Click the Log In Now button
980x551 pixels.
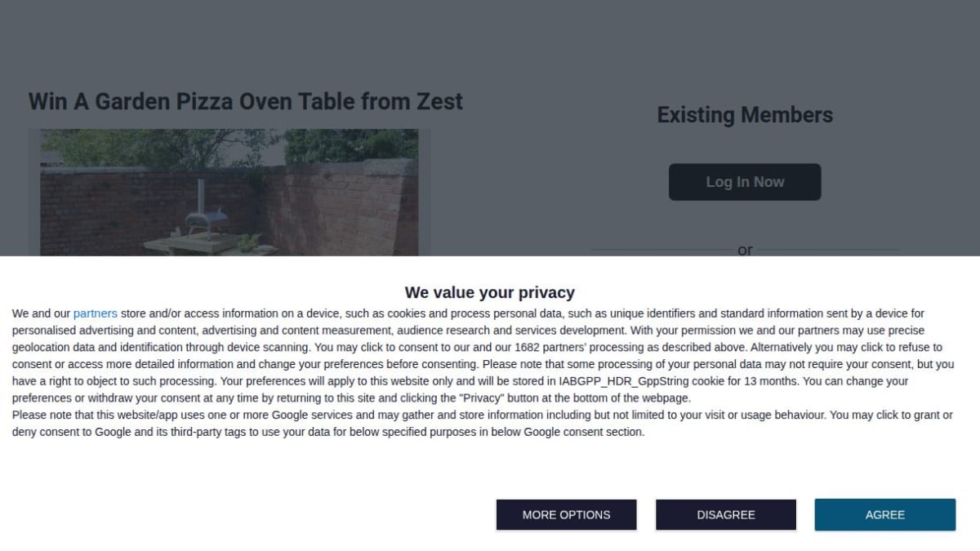[x=745, y=182]
